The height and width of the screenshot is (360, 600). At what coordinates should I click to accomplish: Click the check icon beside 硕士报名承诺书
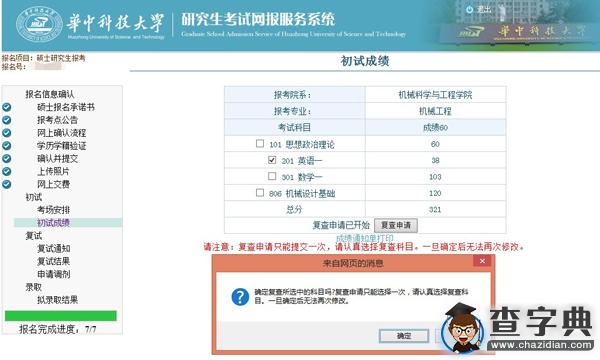7,107
